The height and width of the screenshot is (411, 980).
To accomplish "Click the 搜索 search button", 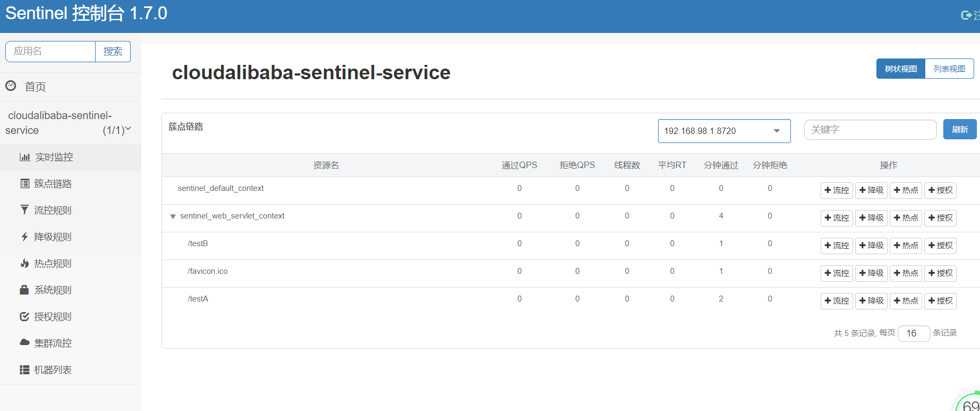I will (113, 52).
